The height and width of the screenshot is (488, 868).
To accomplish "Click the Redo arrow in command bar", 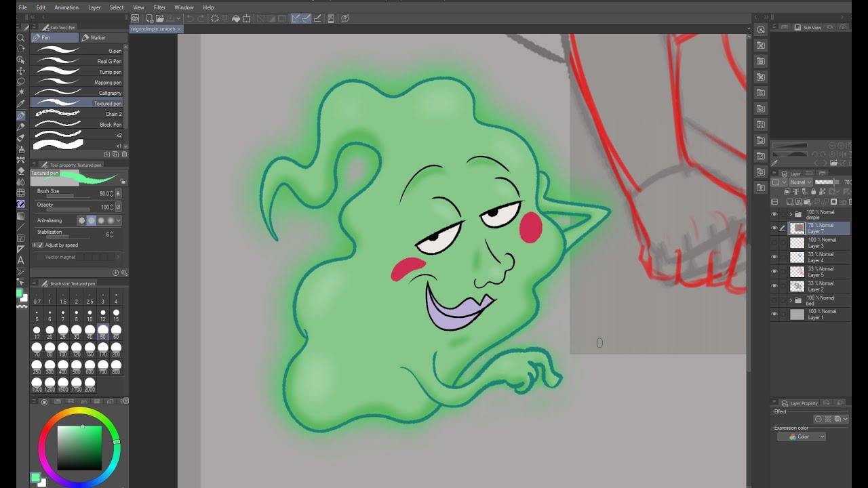I will (201, 18).
